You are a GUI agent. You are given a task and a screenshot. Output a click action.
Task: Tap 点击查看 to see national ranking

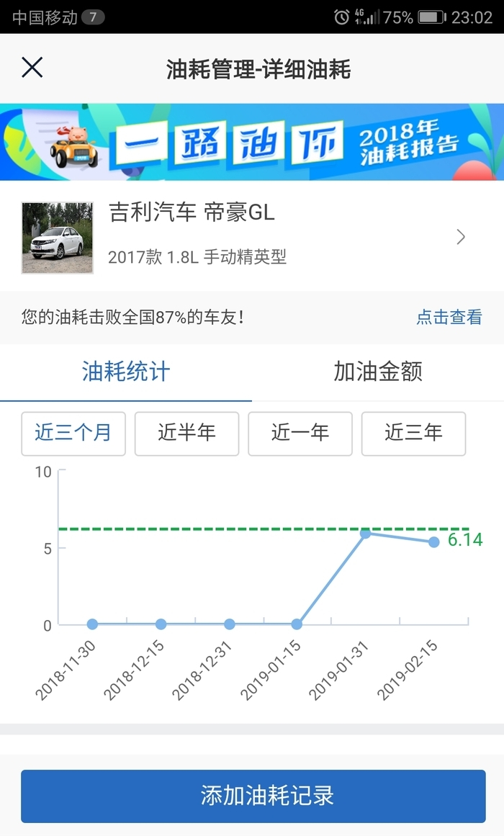[448, 318]
